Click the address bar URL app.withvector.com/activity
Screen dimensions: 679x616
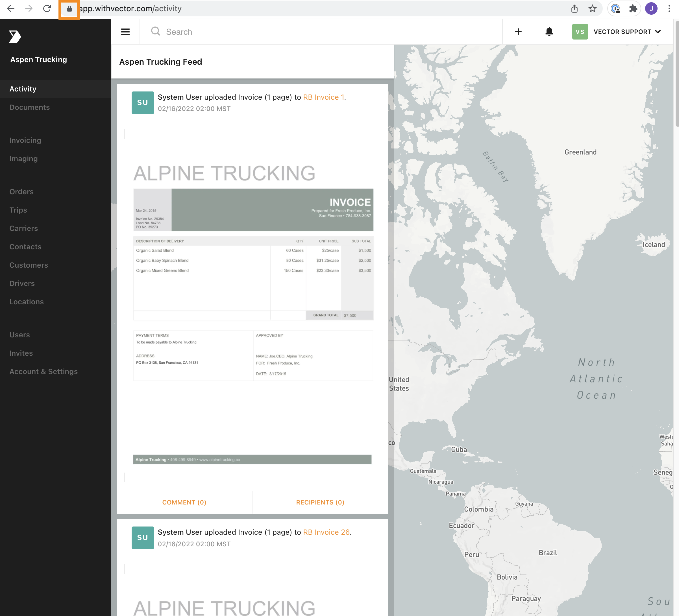[130, 9]
